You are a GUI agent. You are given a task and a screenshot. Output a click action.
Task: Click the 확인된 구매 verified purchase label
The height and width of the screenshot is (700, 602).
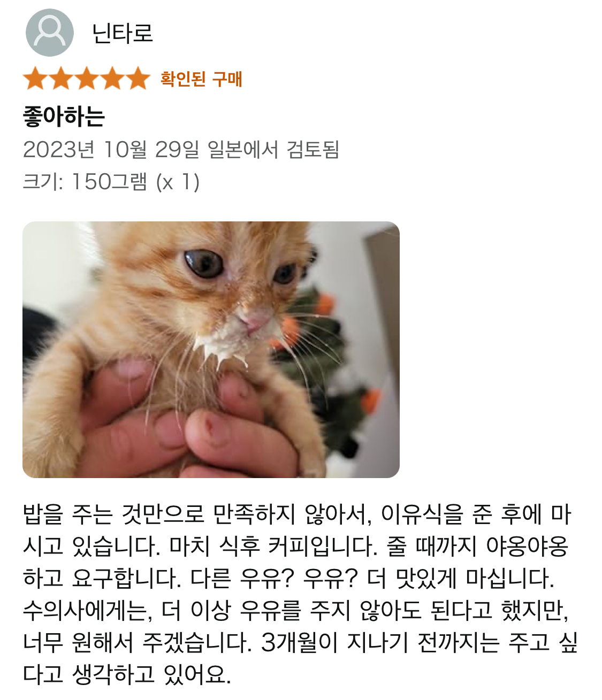tap(201, 79)
